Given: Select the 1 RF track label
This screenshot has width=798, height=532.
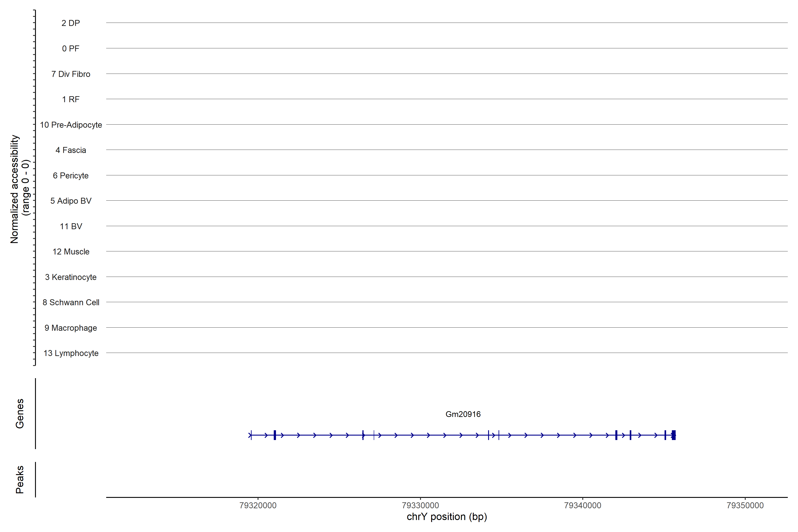Looking at the screenshot, I should coord(70,99).
